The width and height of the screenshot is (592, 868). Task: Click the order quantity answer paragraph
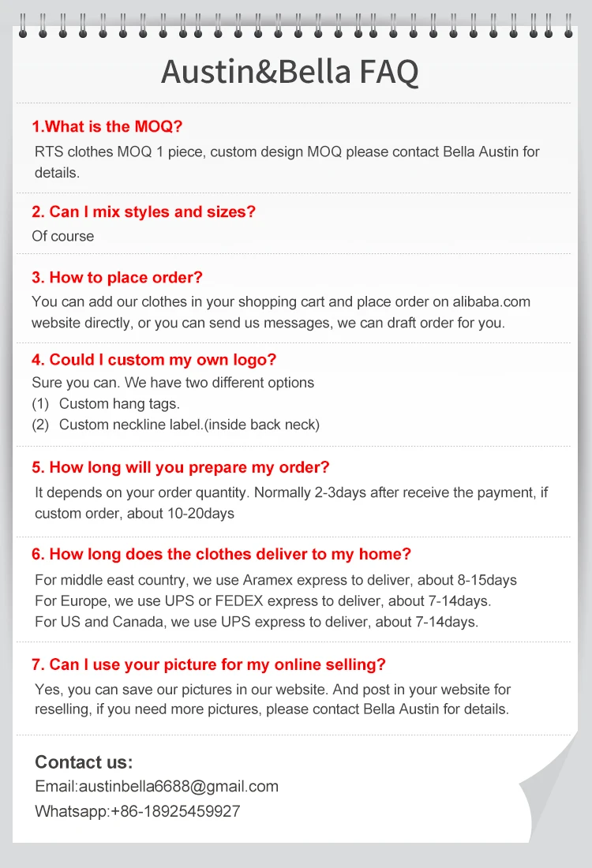coord(291,503)
